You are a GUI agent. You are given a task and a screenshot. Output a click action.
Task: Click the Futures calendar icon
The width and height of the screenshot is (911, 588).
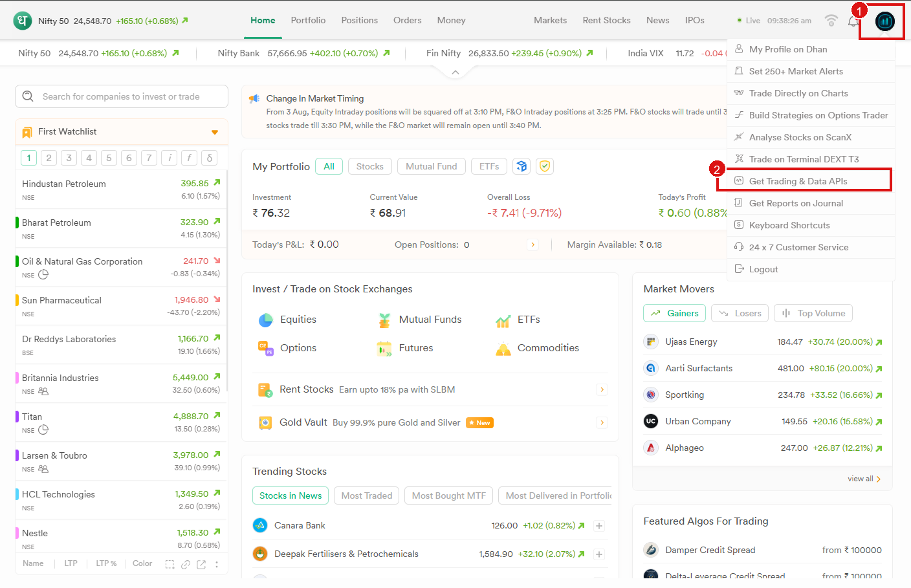pos(384,349)
